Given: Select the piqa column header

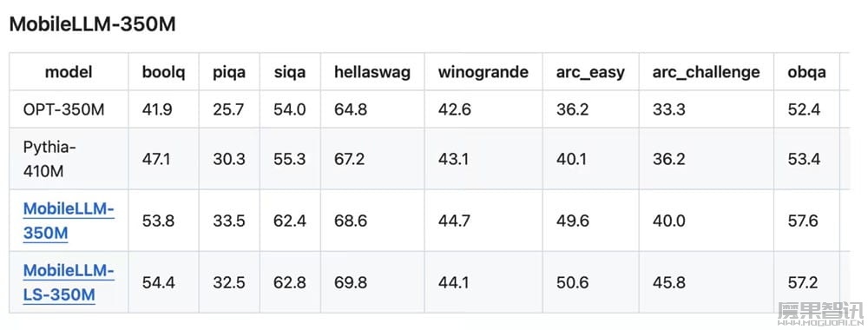Looking at the screenshot, I should click(x=229, y=73).
